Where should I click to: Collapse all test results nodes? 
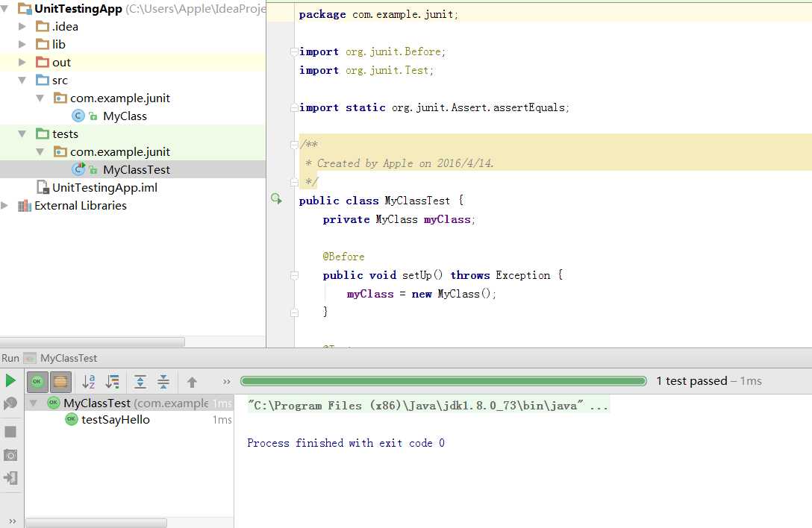click(x=163, y=382)
